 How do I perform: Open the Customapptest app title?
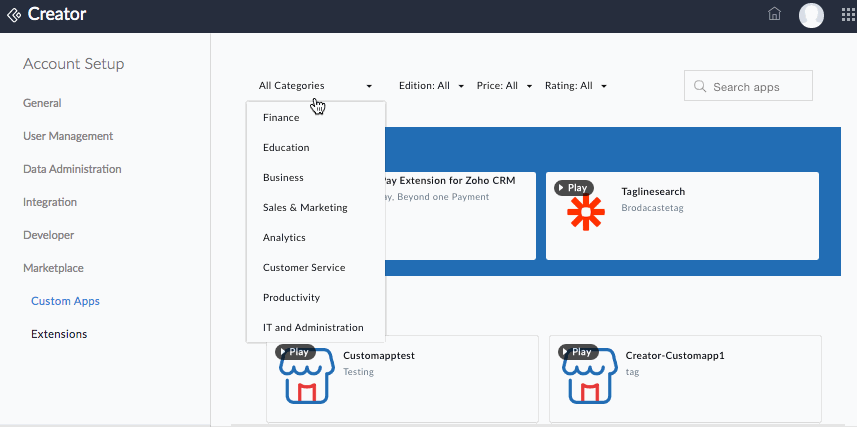point(379,355)
